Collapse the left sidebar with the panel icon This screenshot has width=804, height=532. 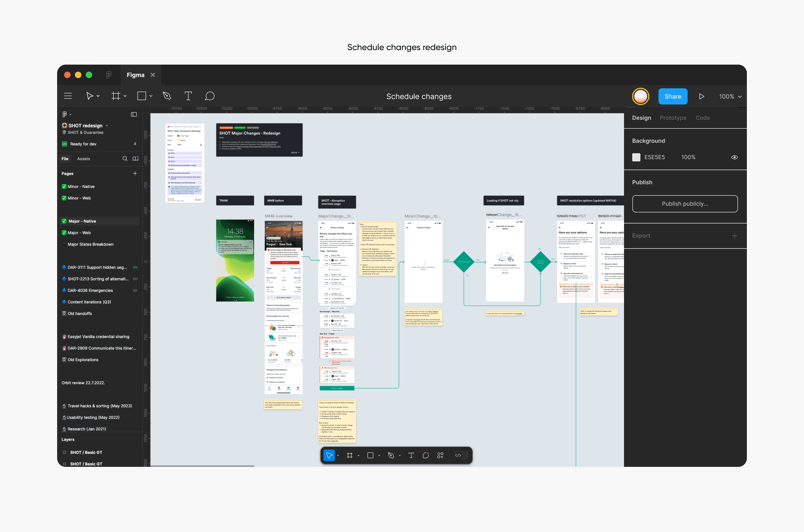click(134, 114)
